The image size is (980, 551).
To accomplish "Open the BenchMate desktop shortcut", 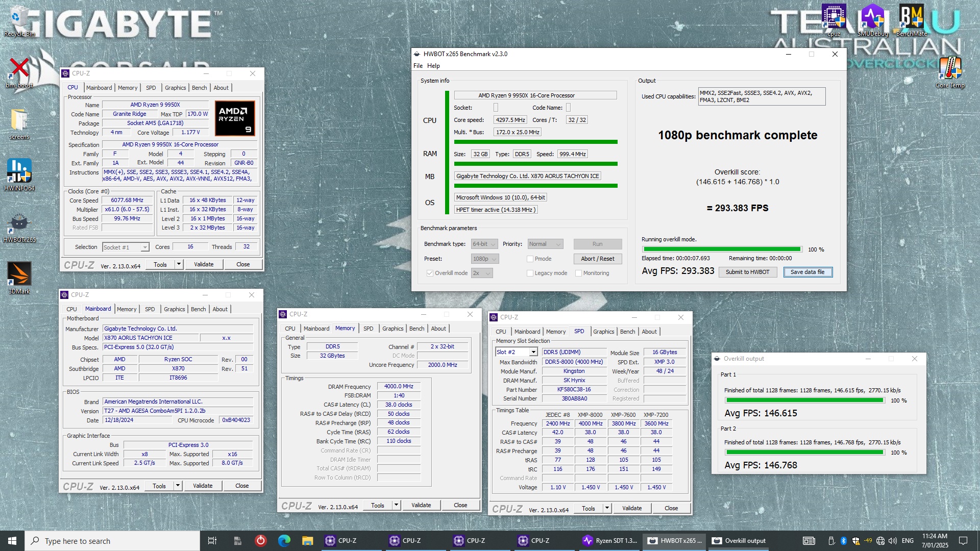I will pyautogui.click(x=912, y=20).
